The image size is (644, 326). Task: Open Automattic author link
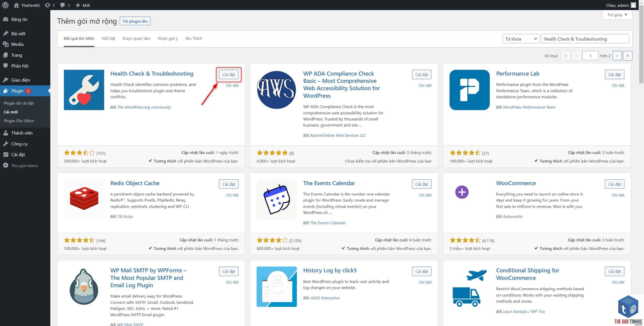pyautogui.click(x=513, y=217)
